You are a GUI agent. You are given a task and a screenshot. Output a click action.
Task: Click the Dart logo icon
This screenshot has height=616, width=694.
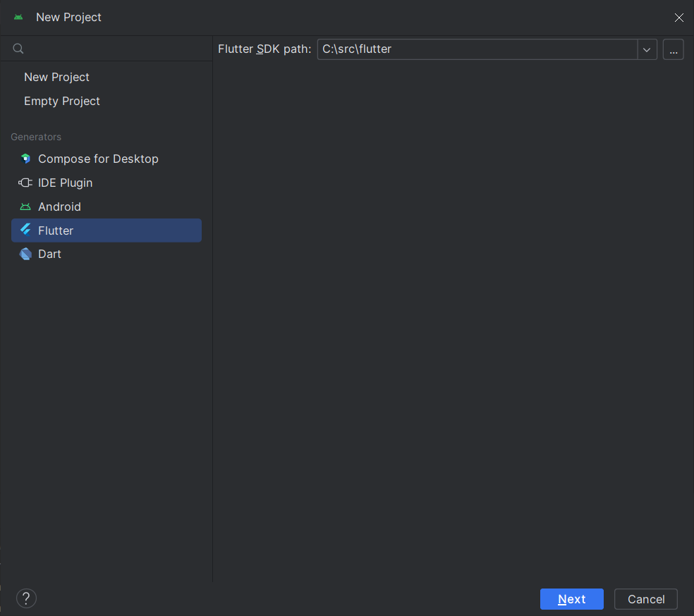[x=25, y=254]
